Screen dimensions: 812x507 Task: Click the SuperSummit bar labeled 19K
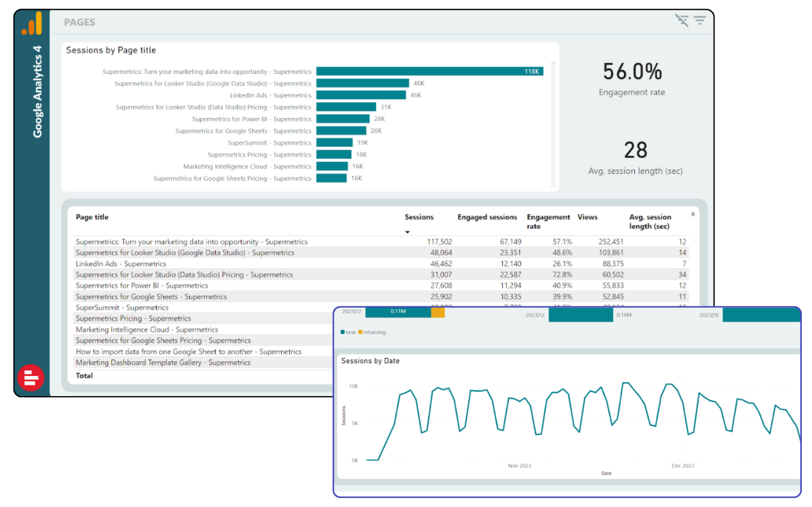(x=334, y=143)
